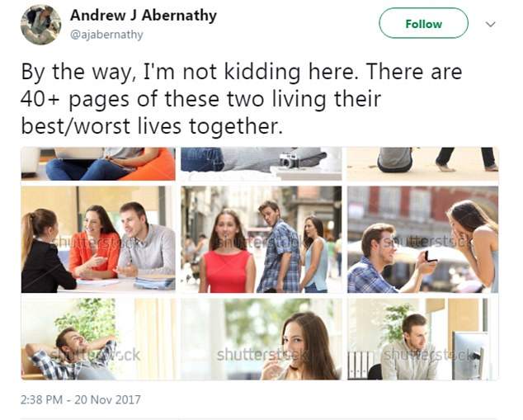Expand the tweet options chevron menu
This screenshot has width=523, height=420.
coord(490,24)
